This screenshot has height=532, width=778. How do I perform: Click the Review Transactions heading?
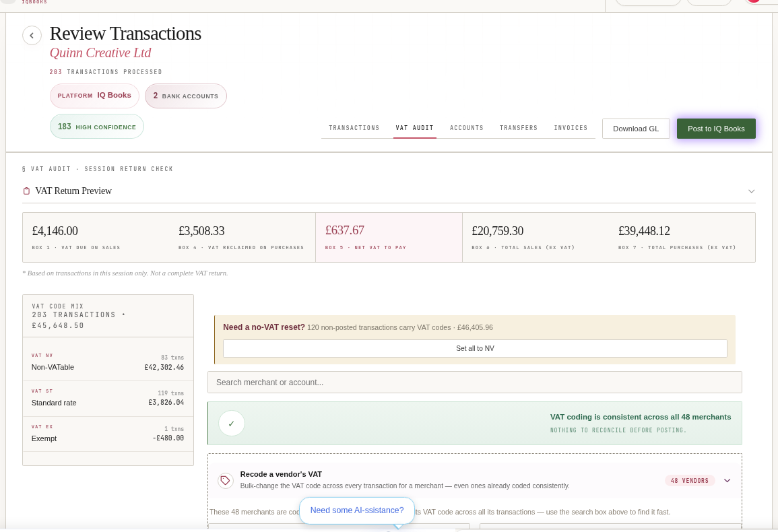pyautogui.click(x=125, y=34)
